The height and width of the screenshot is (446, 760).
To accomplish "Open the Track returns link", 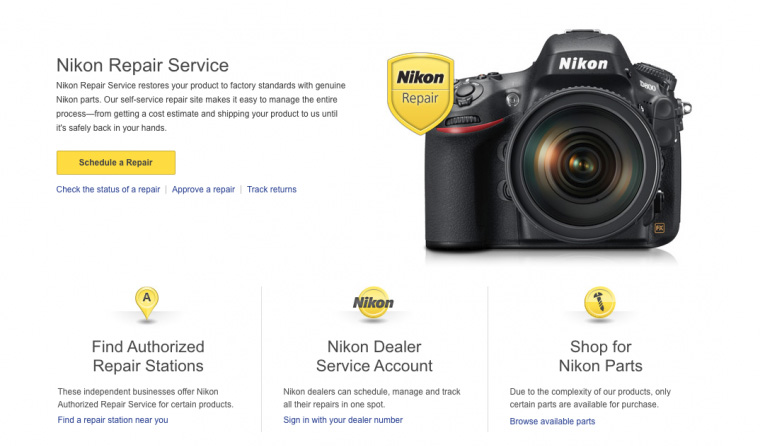I will [271, 189].
